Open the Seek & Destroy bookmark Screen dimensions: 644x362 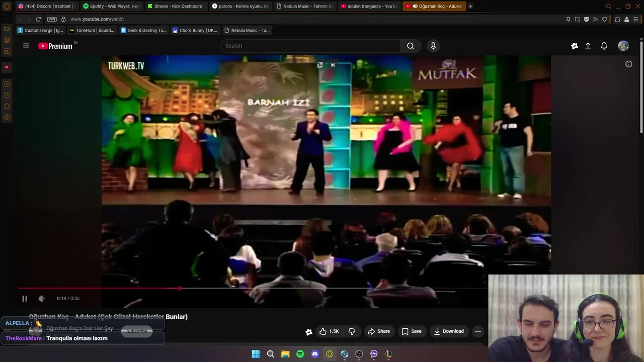[x=143, y=30]
